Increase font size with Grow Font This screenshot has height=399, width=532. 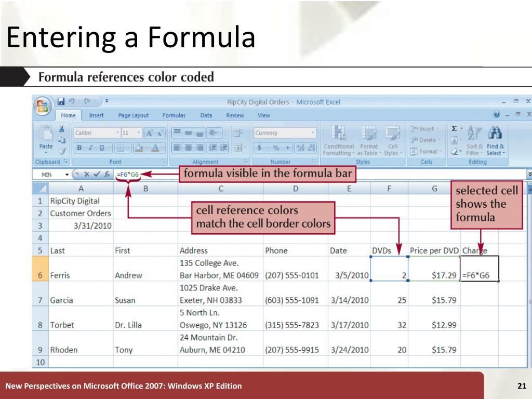coord(149,133)
